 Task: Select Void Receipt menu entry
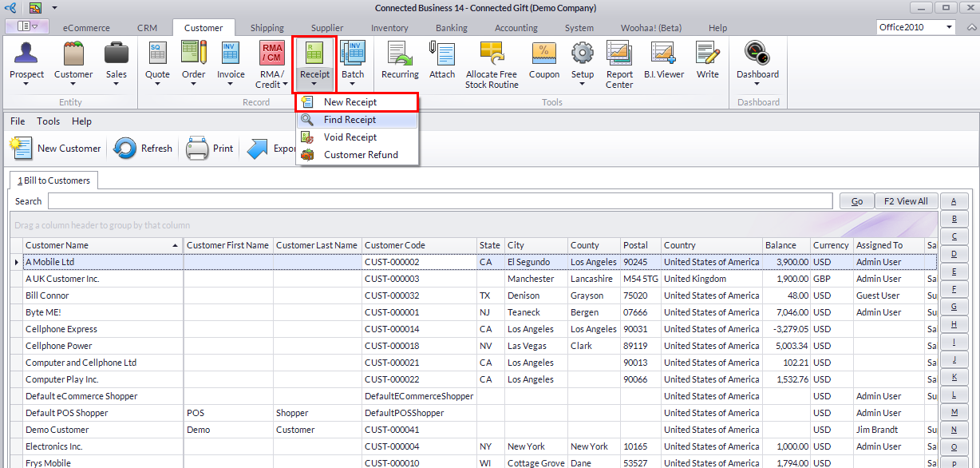click(350, 137)
